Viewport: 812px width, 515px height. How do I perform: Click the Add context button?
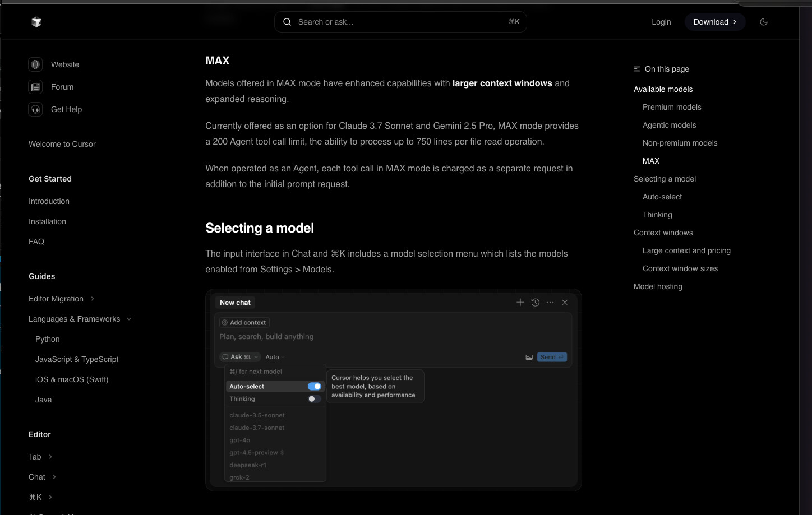click(x=244, y=322)
